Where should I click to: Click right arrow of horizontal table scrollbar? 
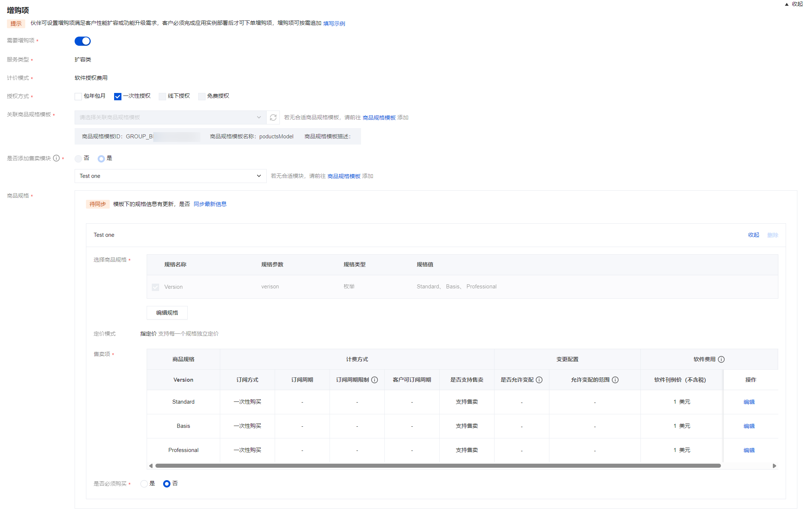[x=774, y=466]
